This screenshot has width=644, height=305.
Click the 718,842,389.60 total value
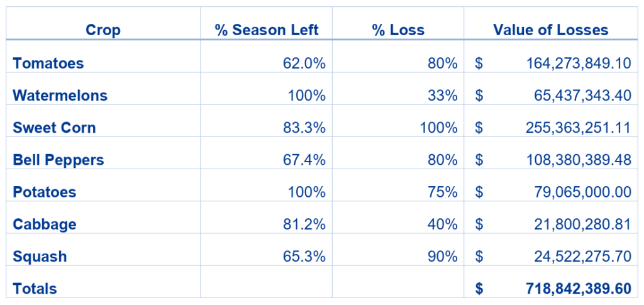tap(578, 289)
